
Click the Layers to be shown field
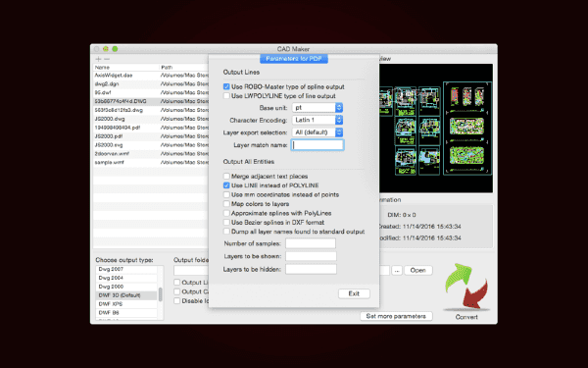(311, 256)
